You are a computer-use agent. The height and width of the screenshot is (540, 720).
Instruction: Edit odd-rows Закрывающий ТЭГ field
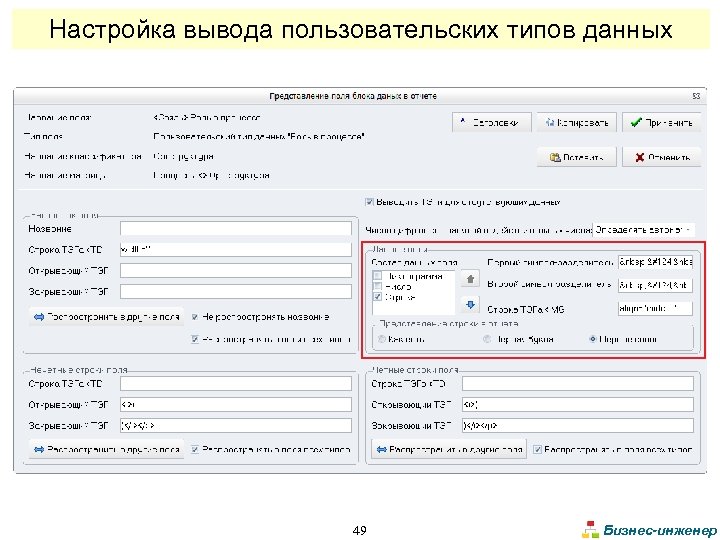(236, 425)
